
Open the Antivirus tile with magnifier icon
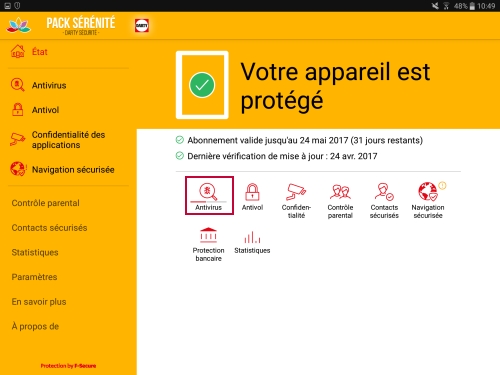(209, 195)
